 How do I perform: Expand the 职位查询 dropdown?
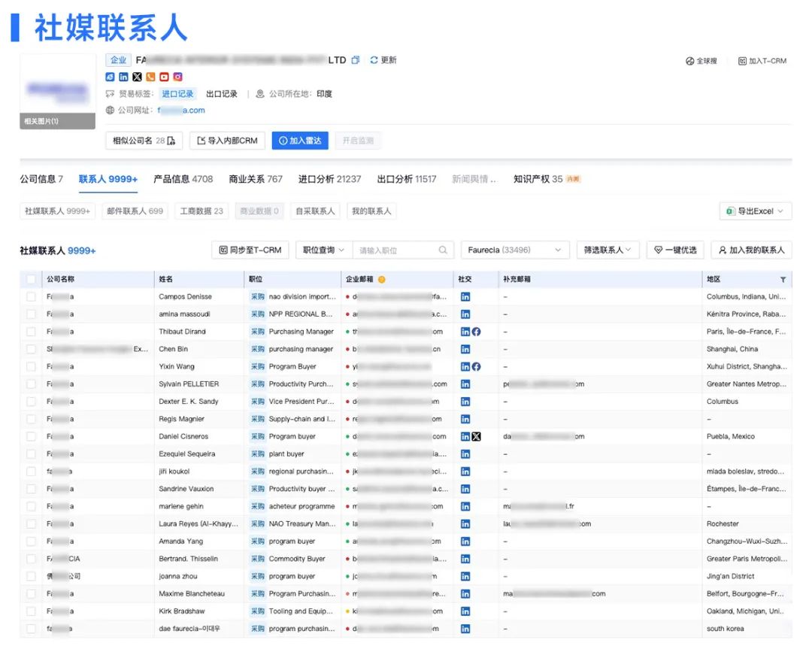(x=323, y=250)
